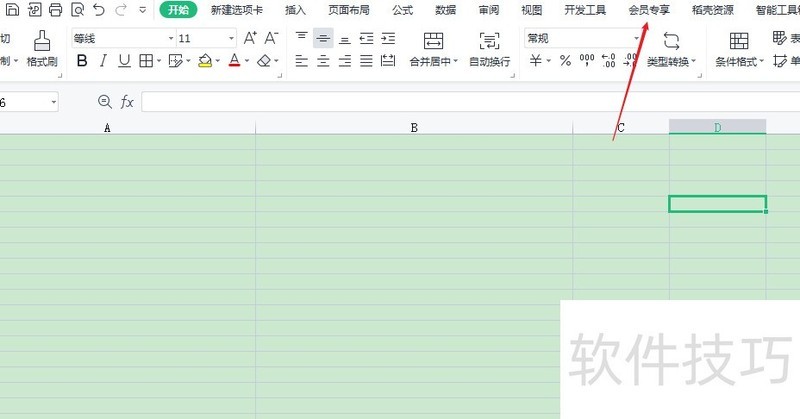800x419 pixels.
Task: Open the 稻壳资源 tab
Action: [713, 10]
